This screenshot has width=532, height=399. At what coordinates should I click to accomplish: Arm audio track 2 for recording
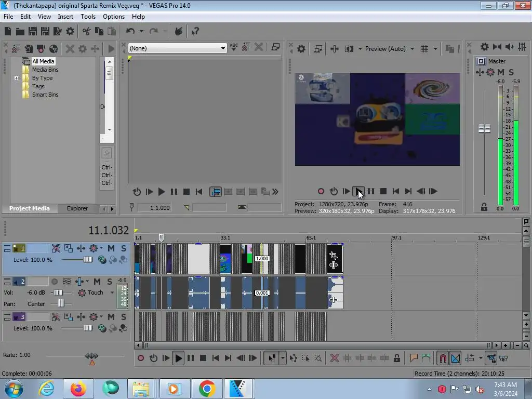tap(54, 282)
